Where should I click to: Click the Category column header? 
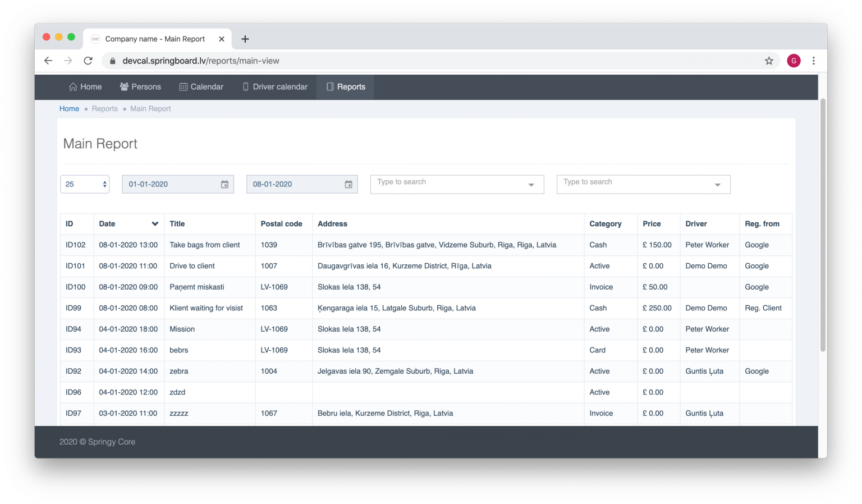coord(611,223)
